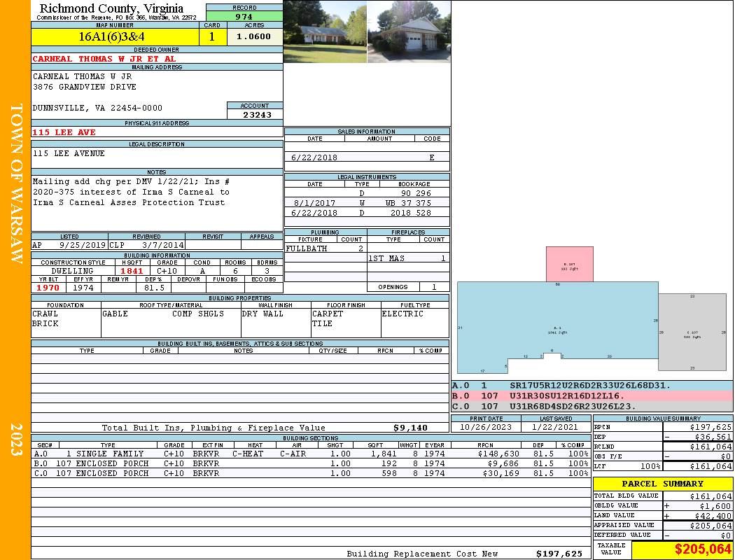
Task: Select the 6/22/2018 sales information date
Action: tap(314, 158)
